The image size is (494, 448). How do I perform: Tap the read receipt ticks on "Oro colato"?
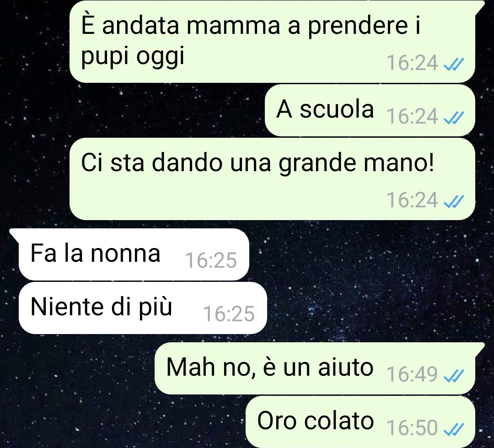(453, 429)
